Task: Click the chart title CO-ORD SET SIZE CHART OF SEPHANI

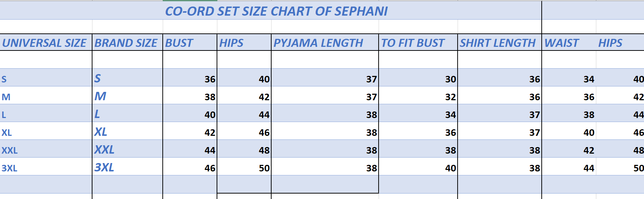Action: [276, 12]
